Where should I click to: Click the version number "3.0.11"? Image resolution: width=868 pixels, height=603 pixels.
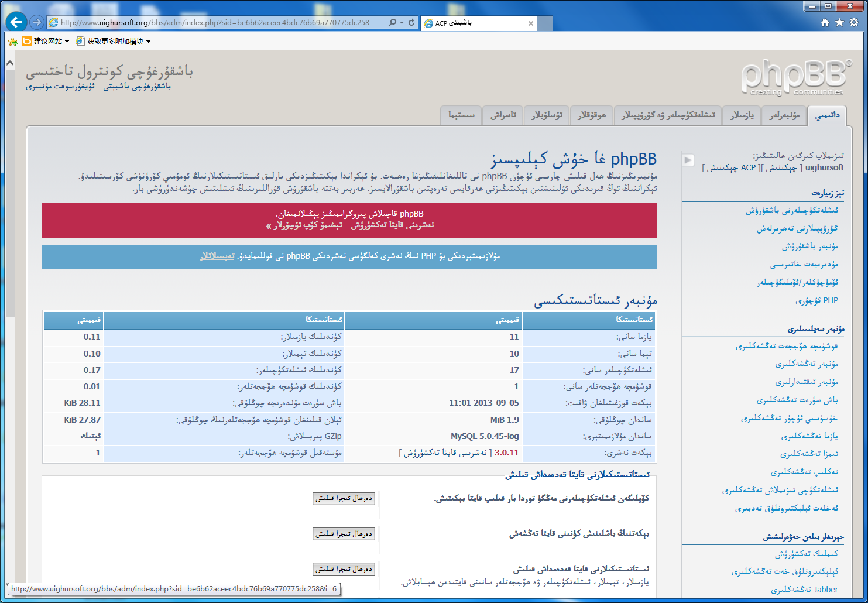[x=507, y=453]
